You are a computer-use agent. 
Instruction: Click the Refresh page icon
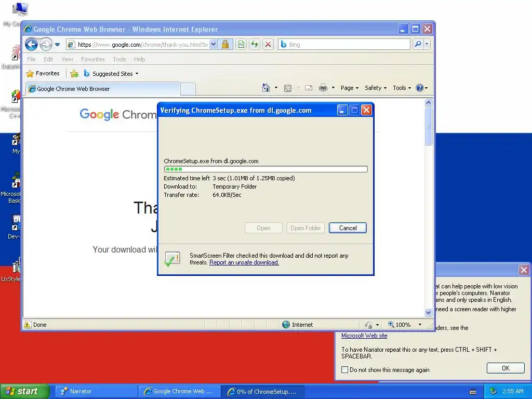point(255,45)
